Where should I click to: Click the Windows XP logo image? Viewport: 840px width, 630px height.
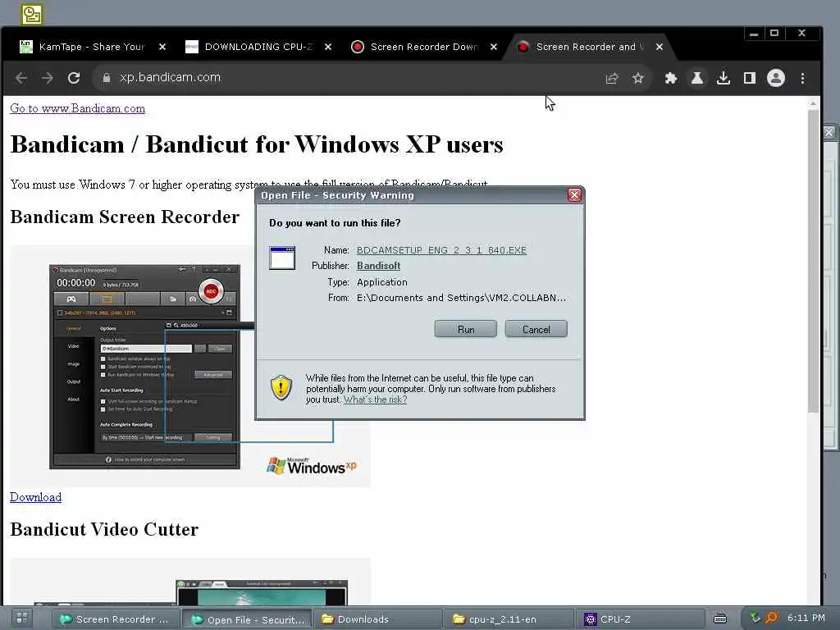[x=311, y=466]
